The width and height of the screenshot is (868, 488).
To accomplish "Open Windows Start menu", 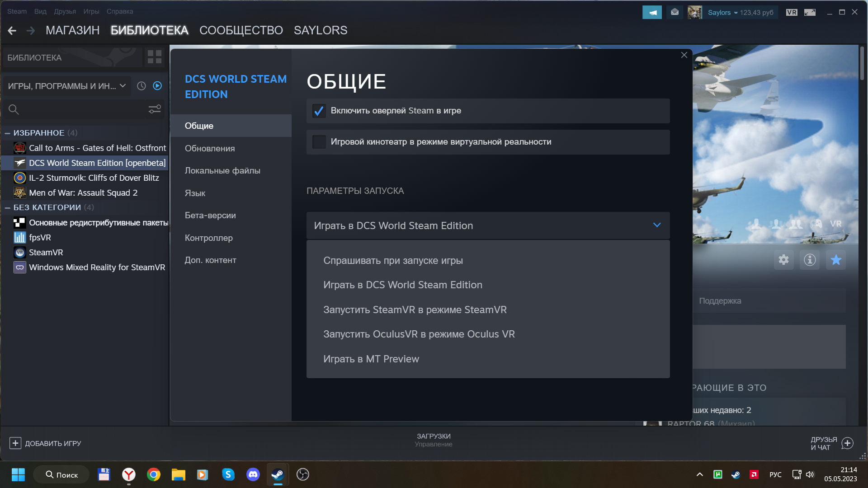I will pos(18,474).
